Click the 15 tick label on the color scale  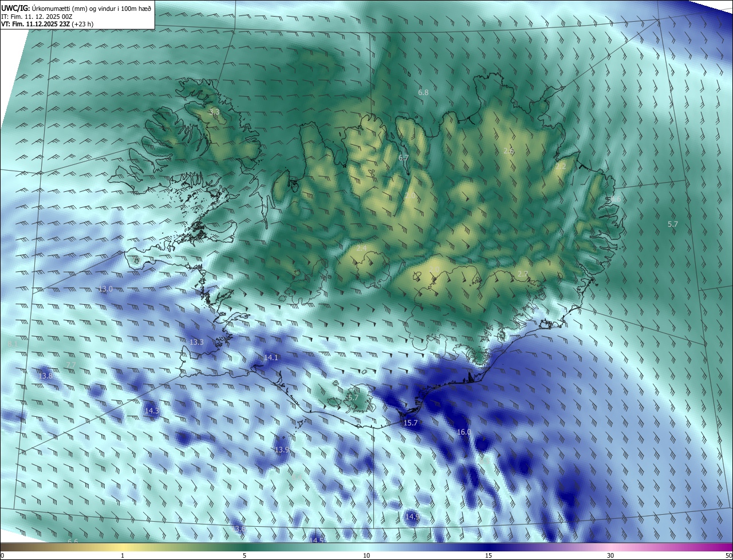tap(488, 555)
